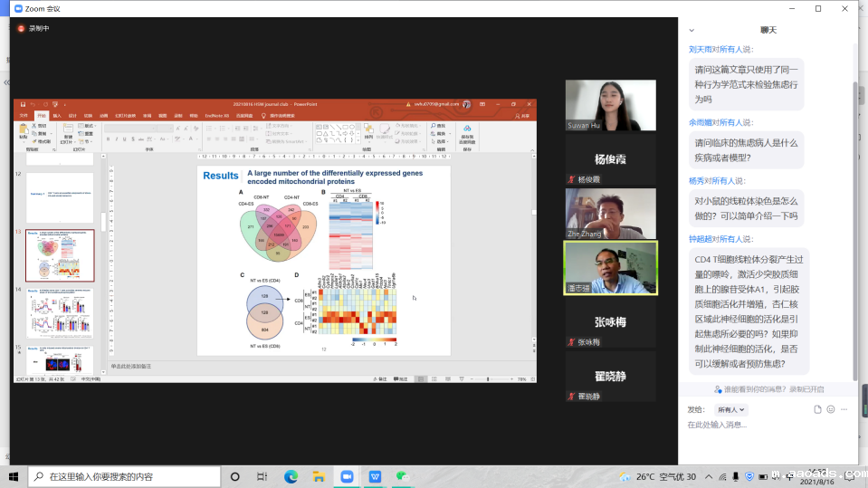Open WPS Office from the taskbar

coord(375,476)
